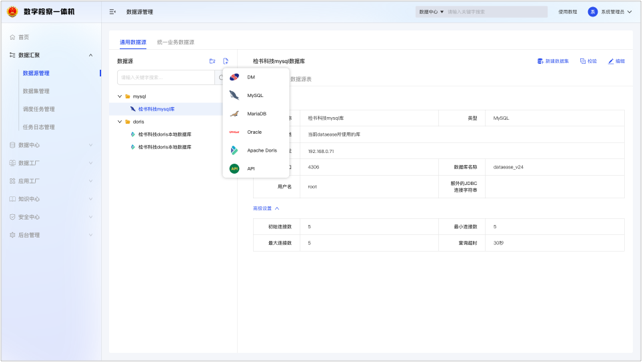This screenshot has height=362, width=642.
Task: Click the mysql folder icon
Action: [128, 97]
